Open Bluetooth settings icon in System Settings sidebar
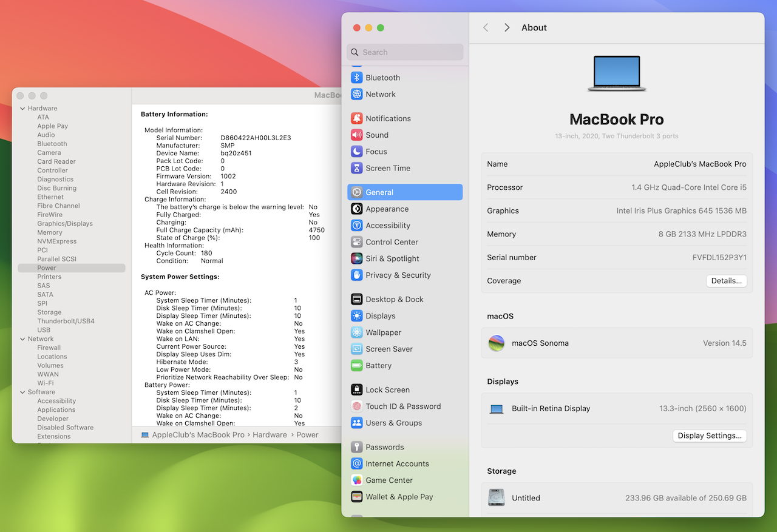The height and width of the screenshot is (532, 777). point(357,78)
